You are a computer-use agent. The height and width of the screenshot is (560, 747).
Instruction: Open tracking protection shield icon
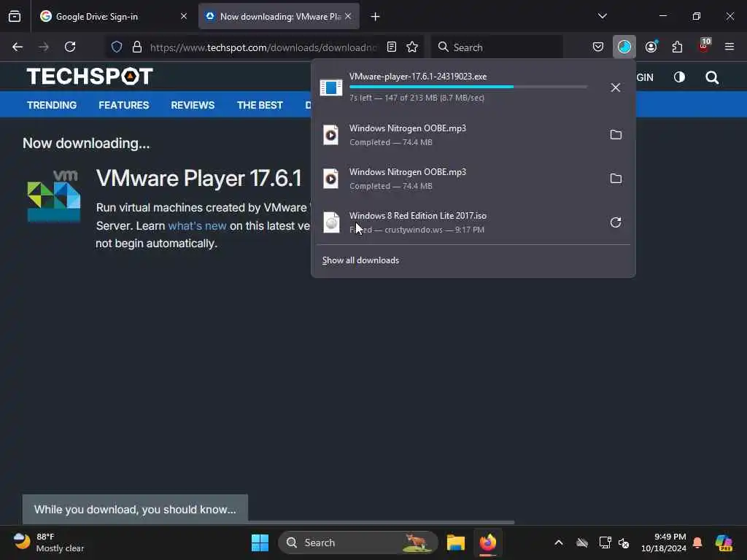pos(117,47)
